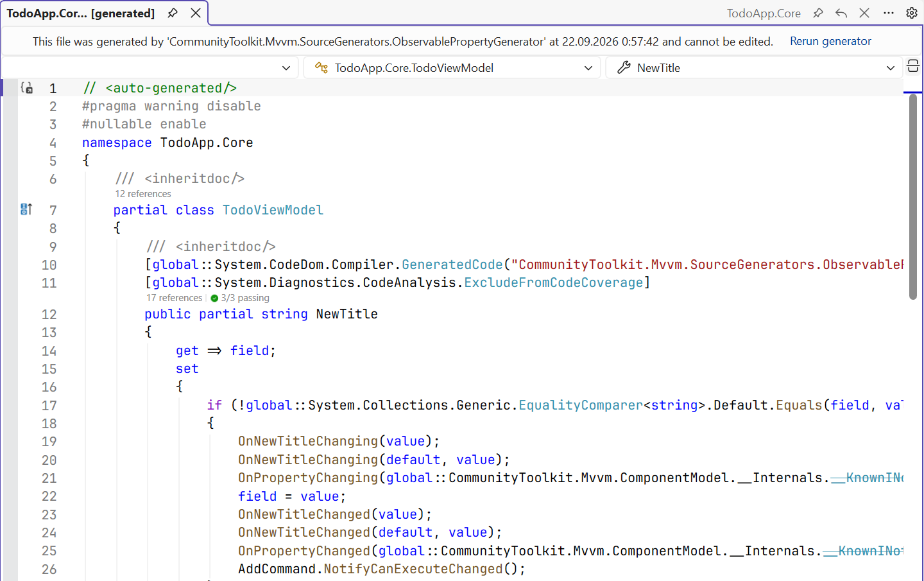The height and width of the screenshot is (581, 924).
Task: Click the Rerun generator link
Action: (x=830, y=41)
